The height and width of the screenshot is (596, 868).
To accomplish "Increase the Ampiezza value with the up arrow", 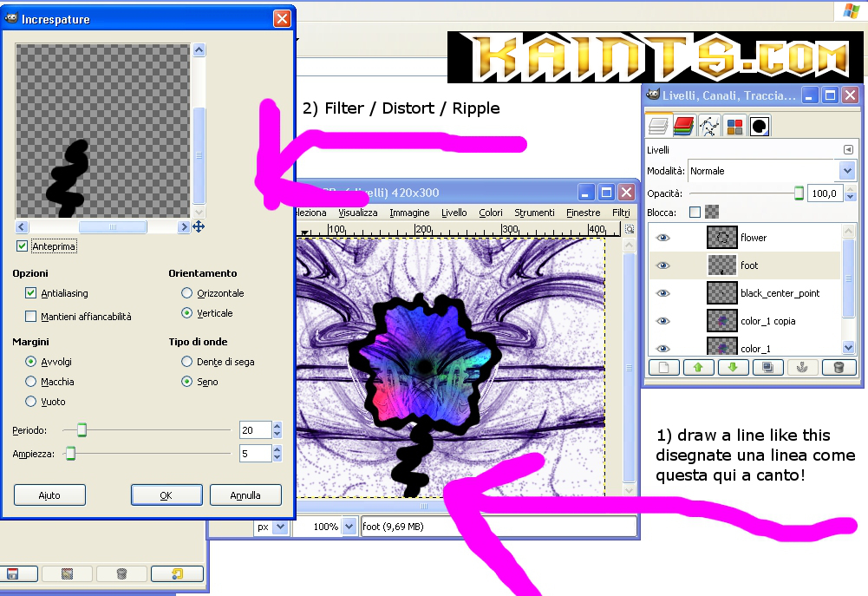I will click(x=277, y=449).
